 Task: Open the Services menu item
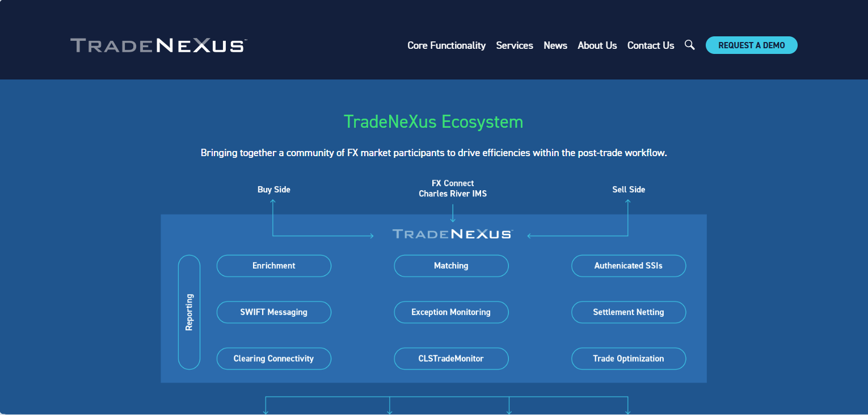click(515, 45)
